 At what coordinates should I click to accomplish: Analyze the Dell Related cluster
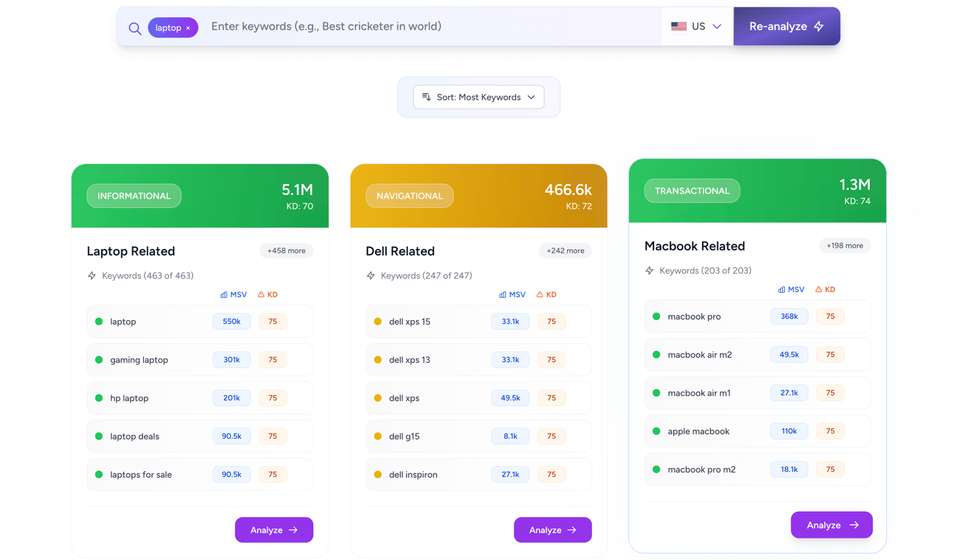[553, 530]
